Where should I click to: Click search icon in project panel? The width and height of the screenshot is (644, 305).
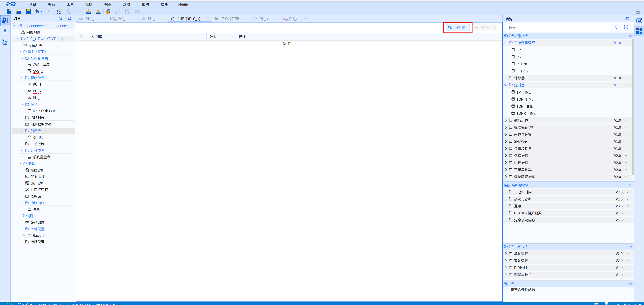[x=60, y=19]
